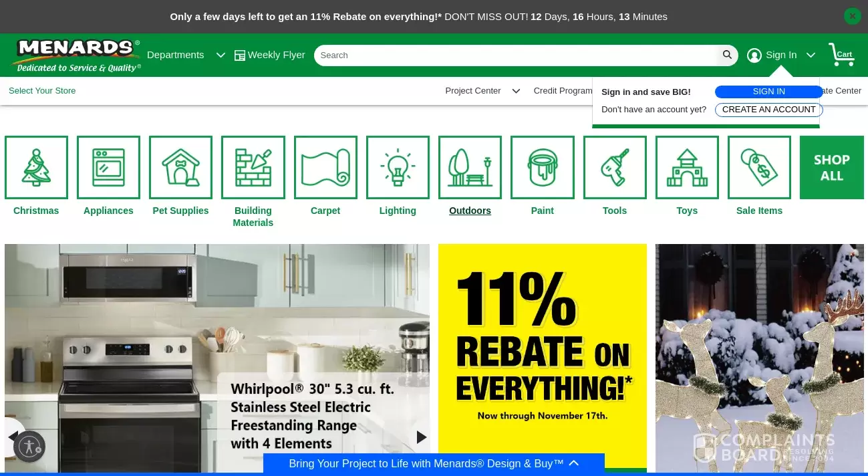Choose the Building Materials brick icon
Image resolution: width=868 pixels, height=476 pixels.
click(x=253, y=167)
